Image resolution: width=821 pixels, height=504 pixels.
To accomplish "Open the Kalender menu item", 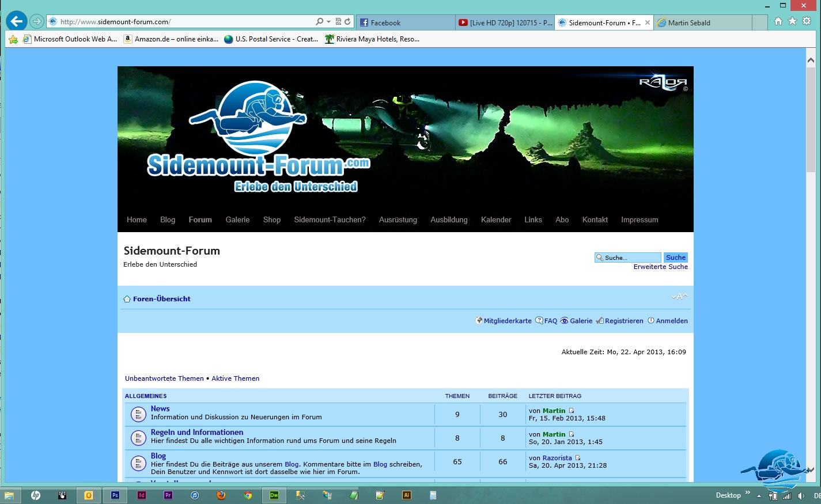I will (x=496, y=219).
